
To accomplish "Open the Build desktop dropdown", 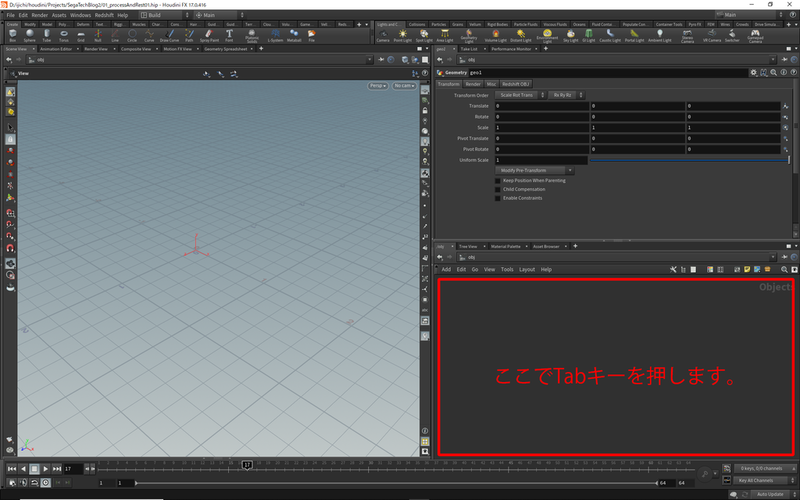I will 164,15.
